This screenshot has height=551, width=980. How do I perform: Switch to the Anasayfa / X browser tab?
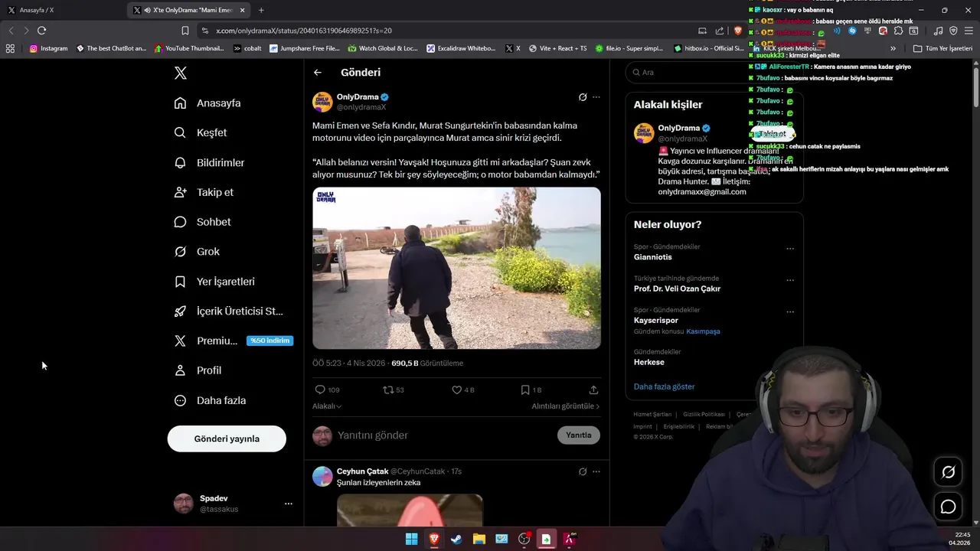(x=61, y=10)
